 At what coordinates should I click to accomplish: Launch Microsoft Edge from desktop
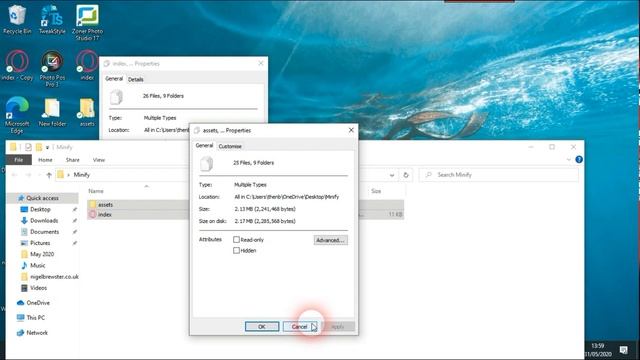tap(17, 115)
